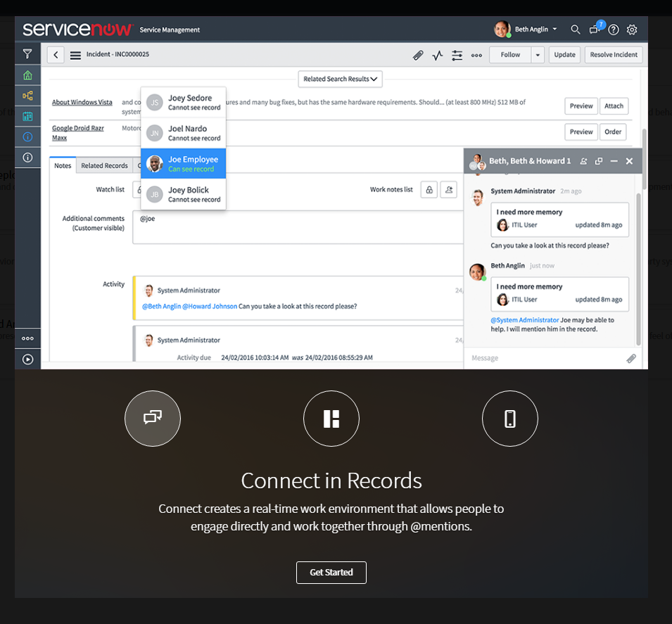Expand the Follow dropdown arrow
Image resolution: width=672 pixels, height=624 pixels.
[538, 55]
